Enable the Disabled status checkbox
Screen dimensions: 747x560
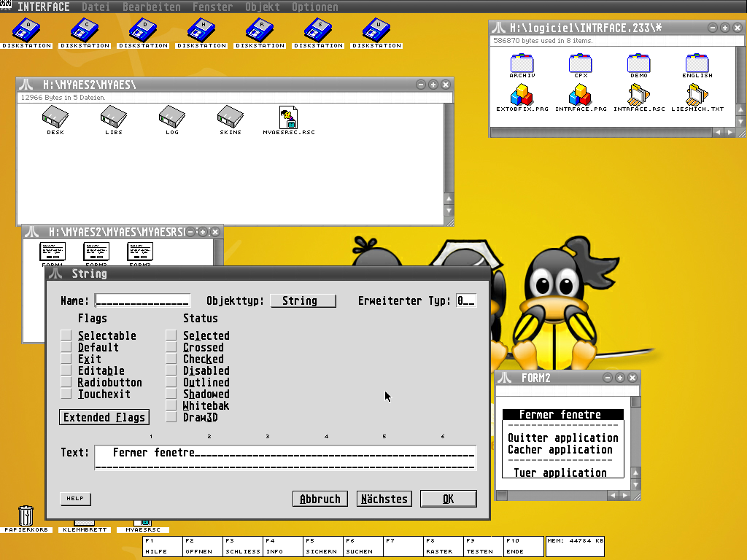click(x=171, y=370)
